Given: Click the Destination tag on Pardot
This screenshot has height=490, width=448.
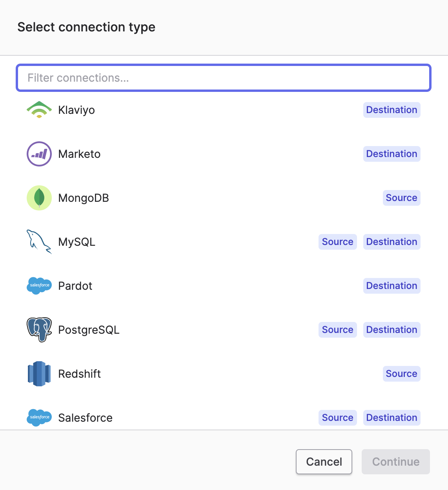Looking at the screenshot, I should tap(392, 286).
